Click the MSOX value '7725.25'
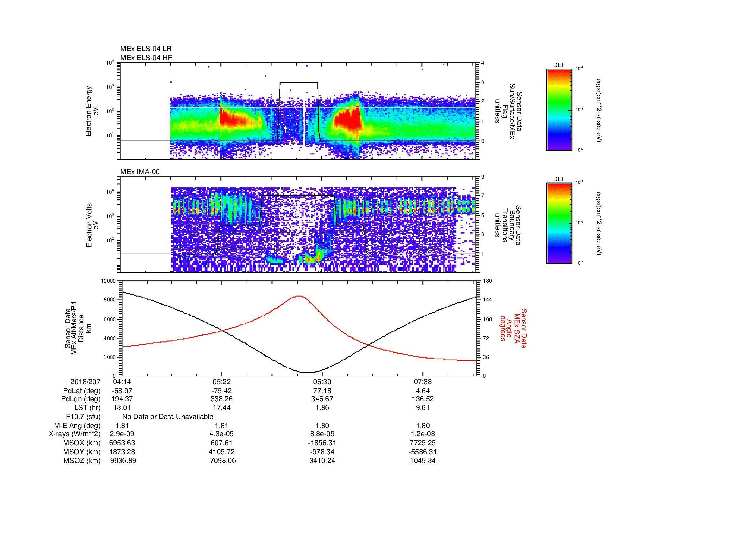This screenshot has width=756, height=534. (422, 443)
